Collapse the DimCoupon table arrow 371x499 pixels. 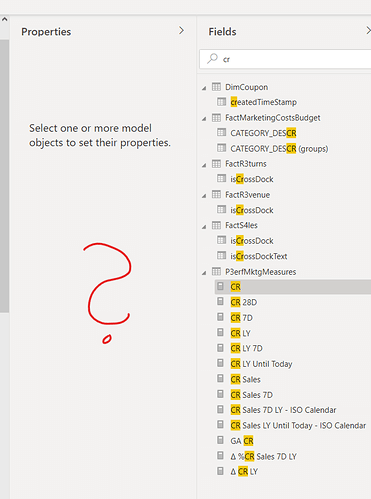click(204, 88)
